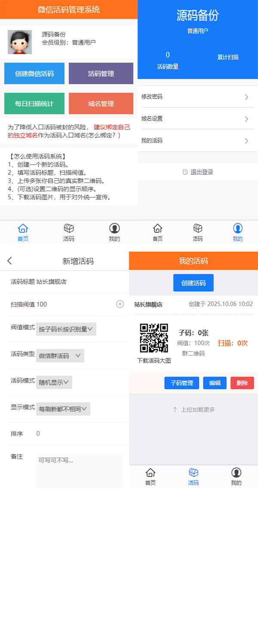Click the red 删除 button
Image resolution: width=258 pixels, height=644 pixels.
[x=242, y=383]
